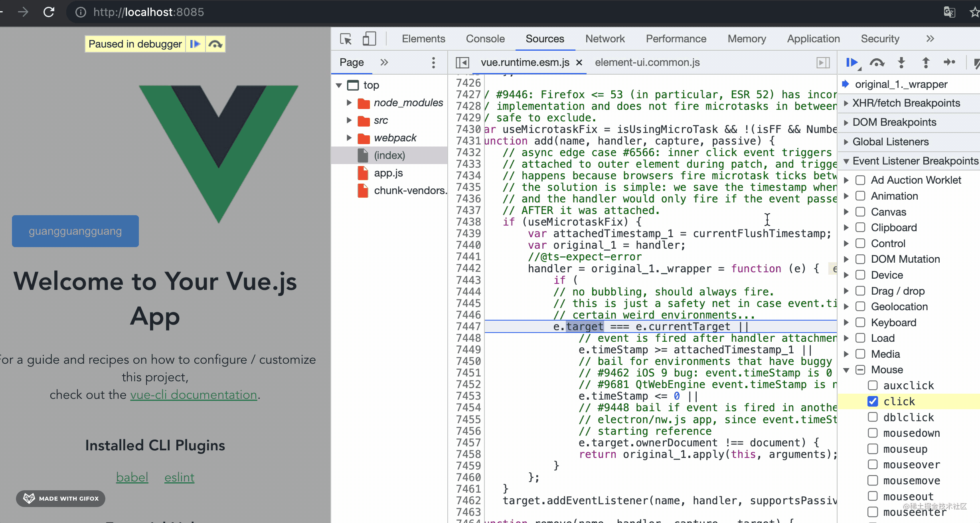
Task: Toggle the device toolbar icon
Action: pos(369,39)
